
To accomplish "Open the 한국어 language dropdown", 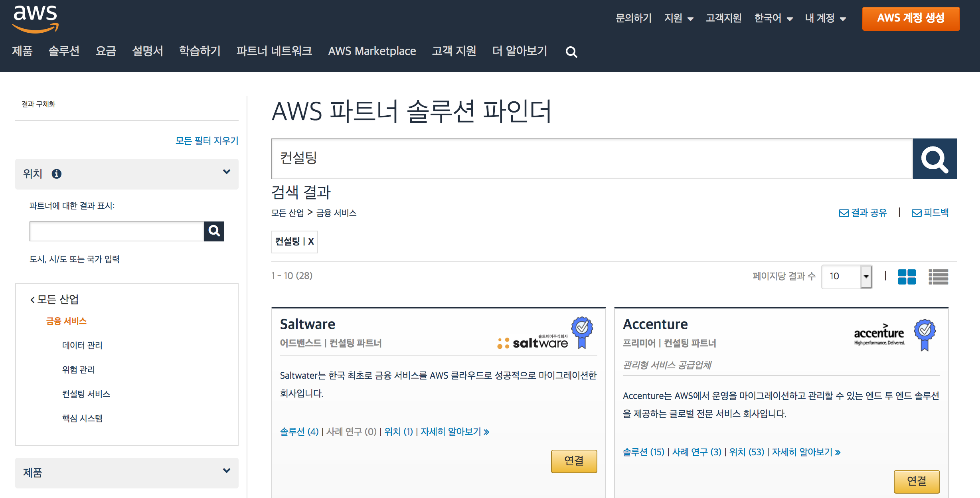I will 773,18.
